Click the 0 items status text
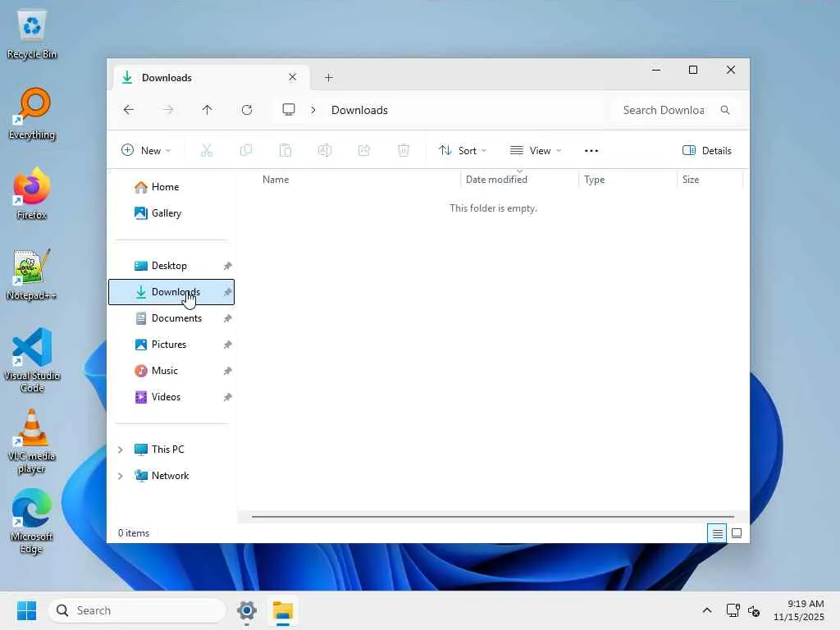This screenshot has height=630, width=840. pos(134,533)
